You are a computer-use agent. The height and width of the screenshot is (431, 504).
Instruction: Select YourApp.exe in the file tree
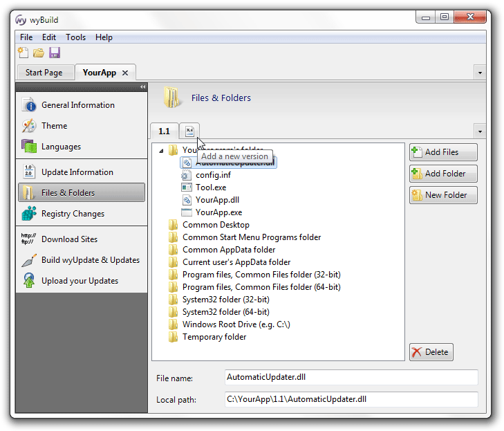(218, 212)
